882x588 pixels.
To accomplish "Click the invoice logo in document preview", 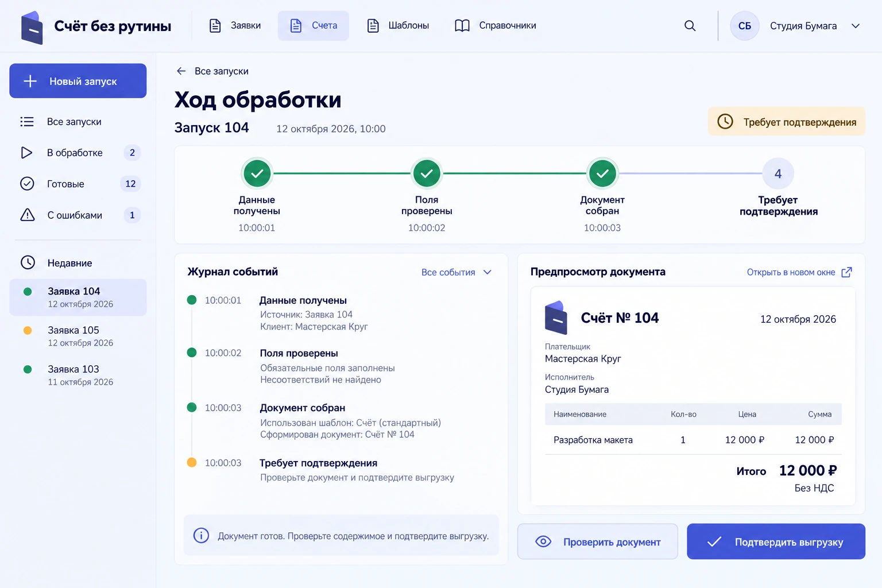I will (556, 318).
